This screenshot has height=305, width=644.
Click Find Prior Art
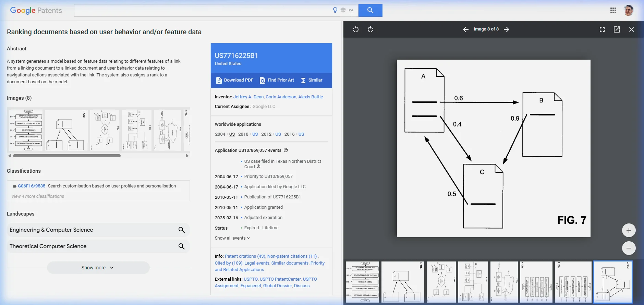(x=277, y=80)
